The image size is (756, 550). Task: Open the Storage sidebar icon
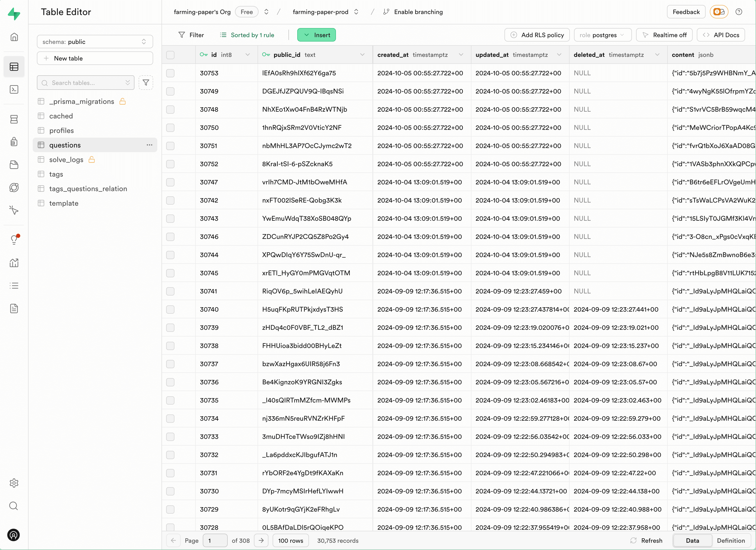pos(14,165)
